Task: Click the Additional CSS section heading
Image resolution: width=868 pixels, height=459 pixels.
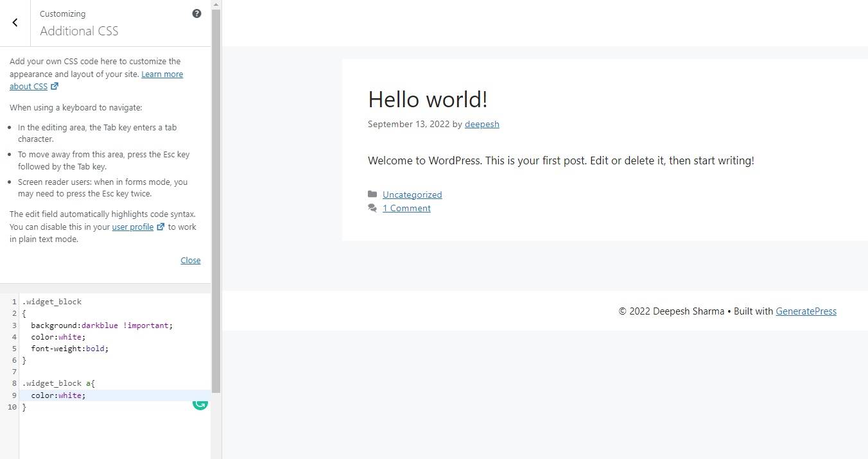Action: (79, 31)
